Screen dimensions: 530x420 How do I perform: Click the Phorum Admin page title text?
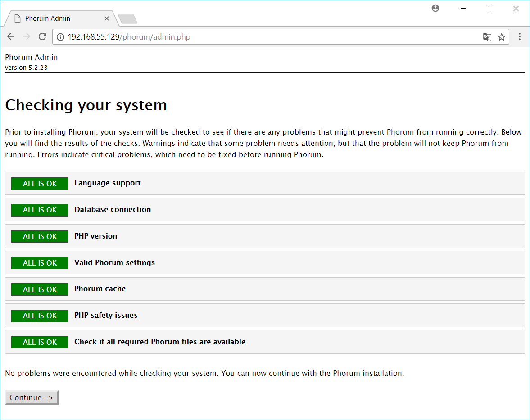[31, 57]
